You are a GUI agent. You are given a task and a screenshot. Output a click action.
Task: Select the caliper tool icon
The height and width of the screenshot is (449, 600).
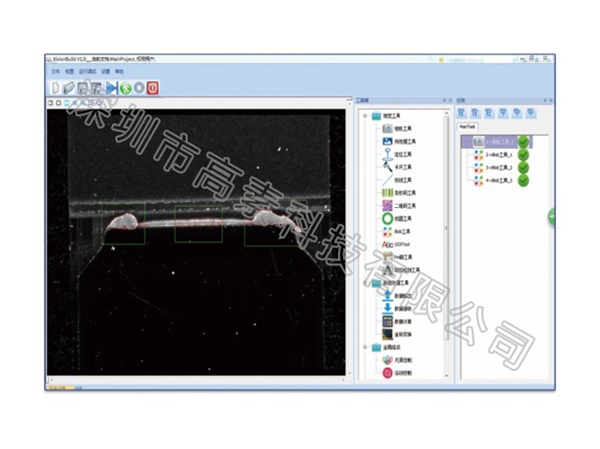[x=387, y=167]
